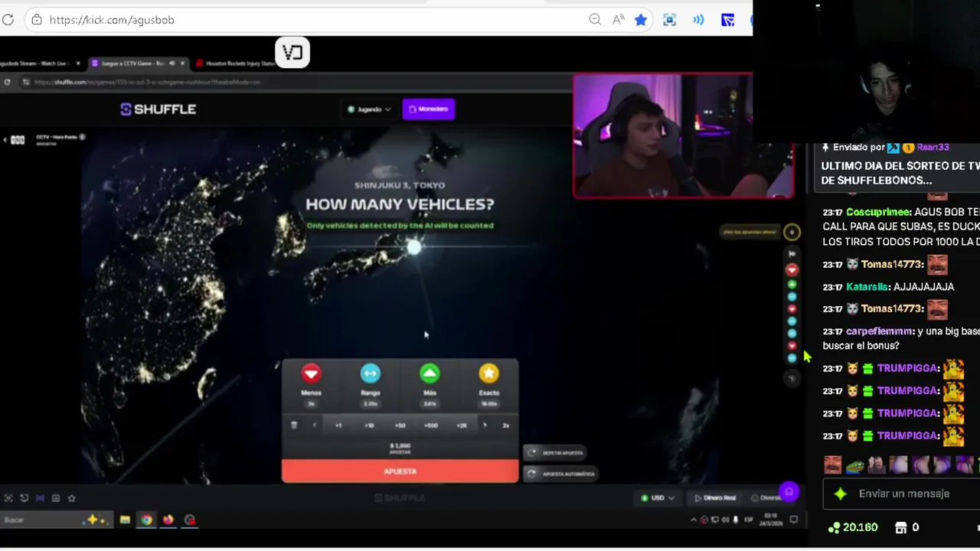This screenshot has width=980, height=551.
Task: Add +50 to the bet amount
Action: [400, 425]
